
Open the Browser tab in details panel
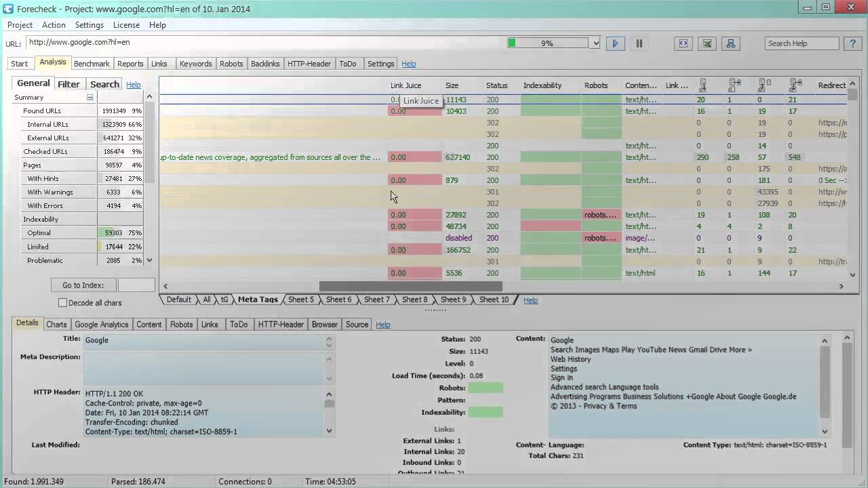click(x=325, y=325)
